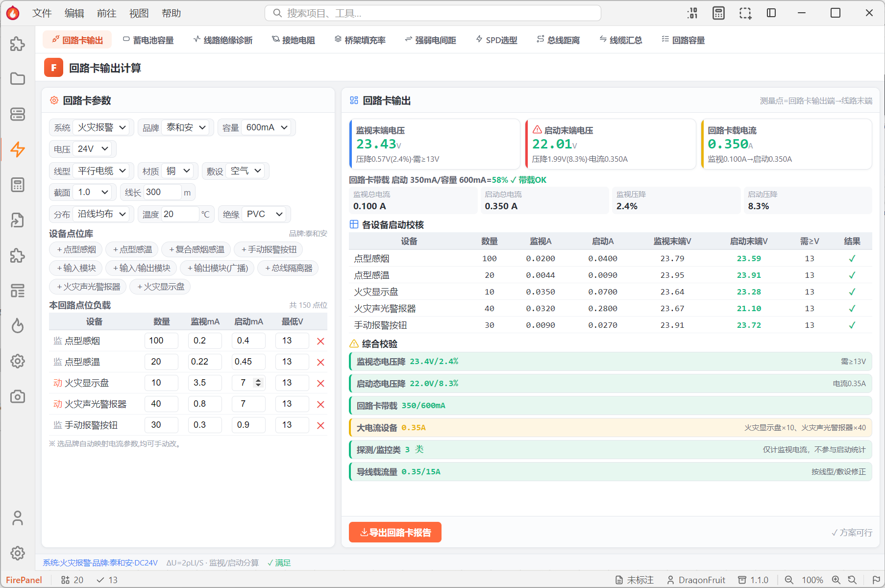Open the folder icon in left sidebar
The image size is (885, 588).
18,79
